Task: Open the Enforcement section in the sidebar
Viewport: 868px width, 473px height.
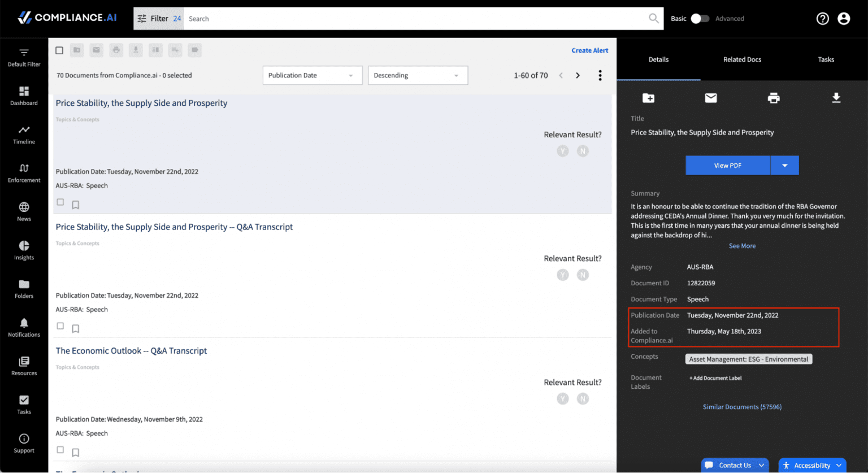Action: pos(24,172)
